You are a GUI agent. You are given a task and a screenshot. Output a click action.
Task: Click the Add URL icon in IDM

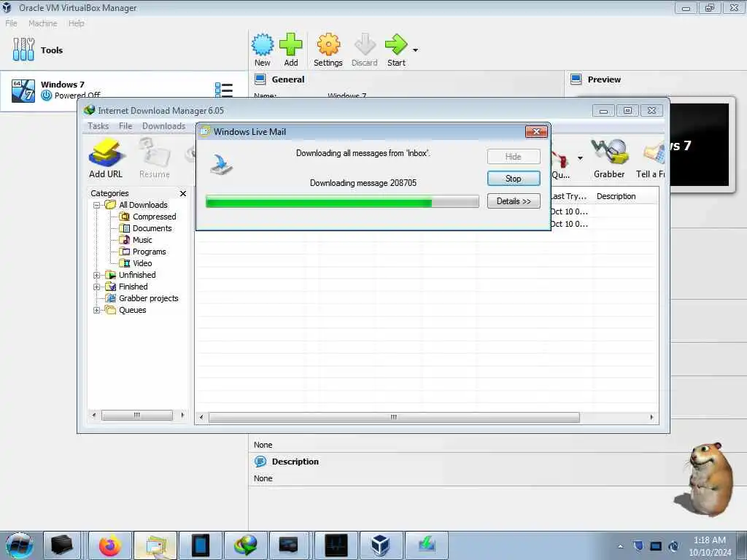[106, 153]
